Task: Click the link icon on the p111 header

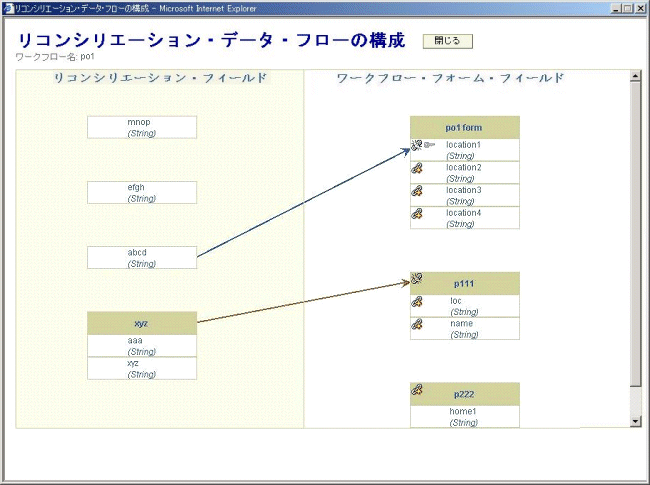Action: coord(417,278)
